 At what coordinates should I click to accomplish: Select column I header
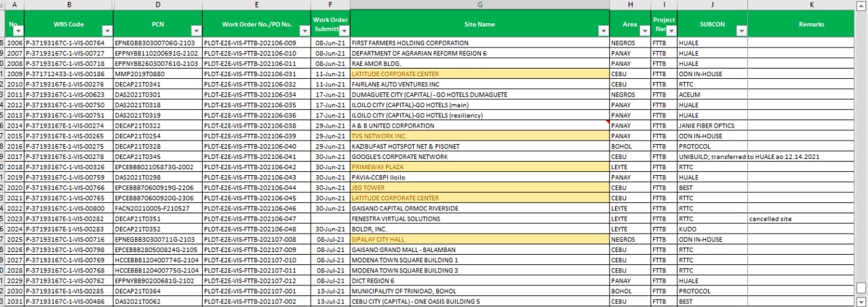[664, 5]
